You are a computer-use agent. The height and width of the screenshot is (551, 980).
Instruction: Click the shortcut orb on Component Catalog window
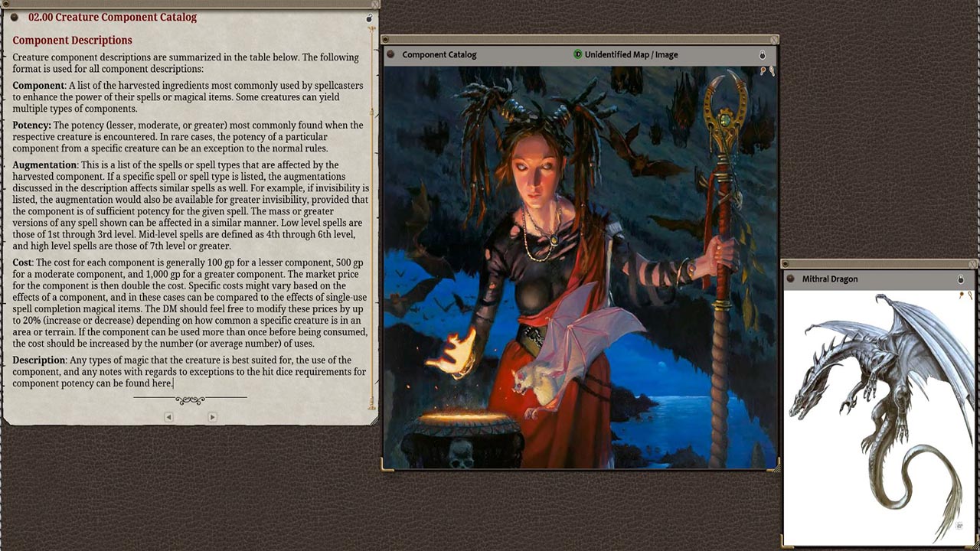(390, 54)
